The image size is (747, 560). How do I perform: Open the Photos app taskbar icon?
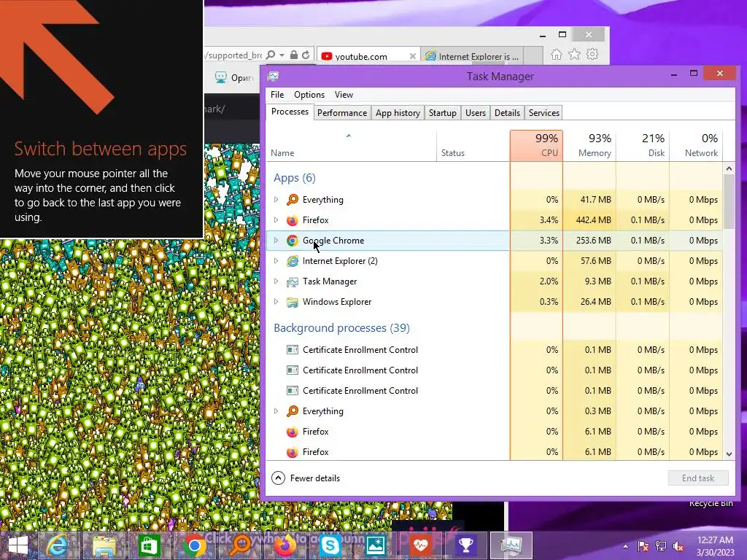376,545
